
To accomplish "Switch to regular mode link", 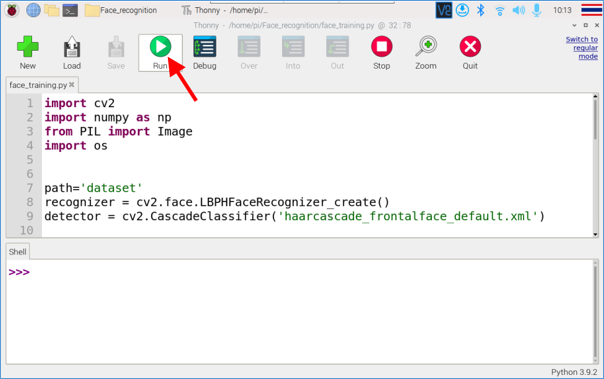I will [582, 48].
